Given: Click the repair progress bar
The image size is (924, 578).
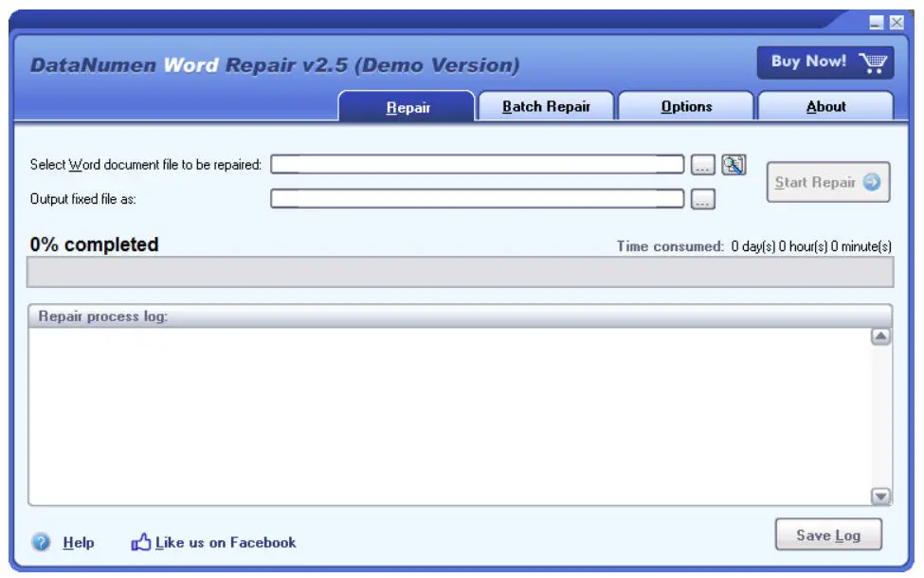Looking at the screenshot, I should click(x=461, y=272).
